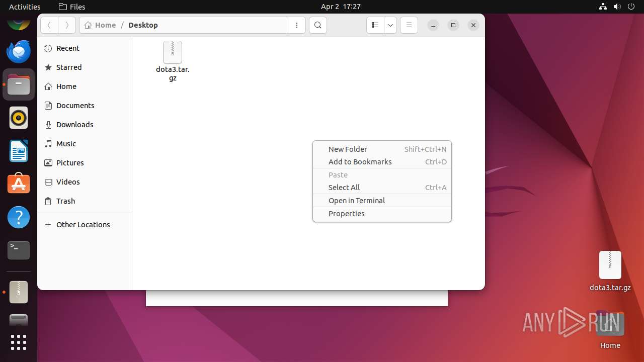Screen dimensions: 644x362
Task: Open the clock showing Apr 2 17:27
Action: (341, 7)
